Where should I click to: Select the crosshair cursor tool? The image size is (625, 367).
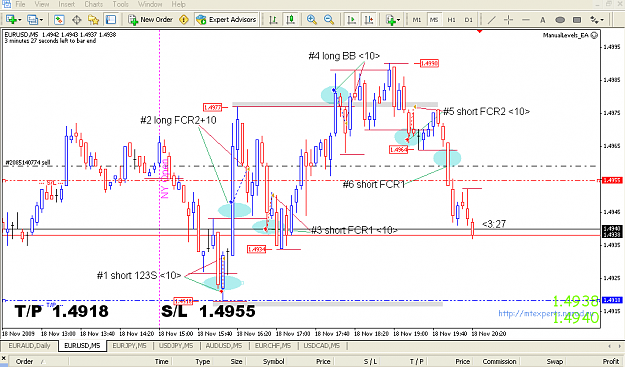tap(508, 19)
